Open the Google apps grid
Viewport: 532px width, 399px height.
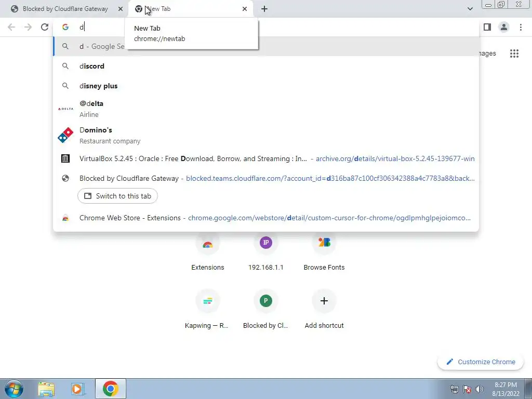[514, 54]
